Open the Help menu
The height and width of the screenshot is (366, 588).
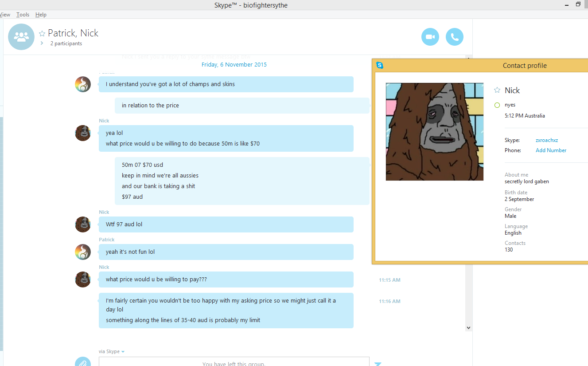coord(41,15)
